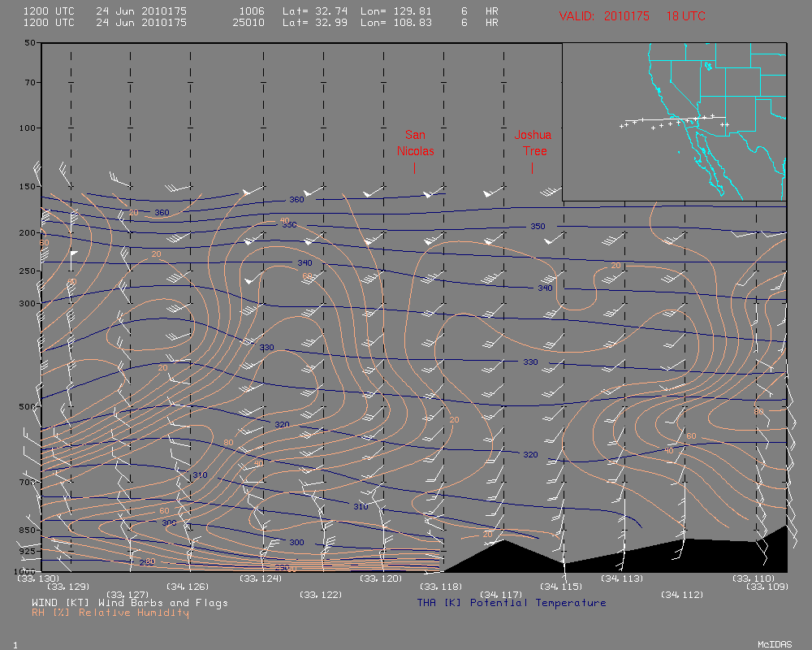
Task: Click the 70 pressure axis tick label
Action: pos(30,82)
